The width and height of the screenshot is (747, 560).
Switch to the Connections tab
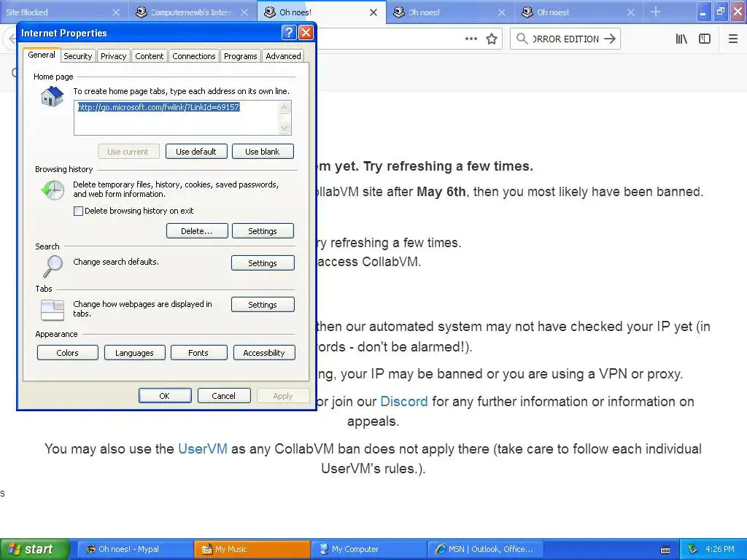(194, 56)
